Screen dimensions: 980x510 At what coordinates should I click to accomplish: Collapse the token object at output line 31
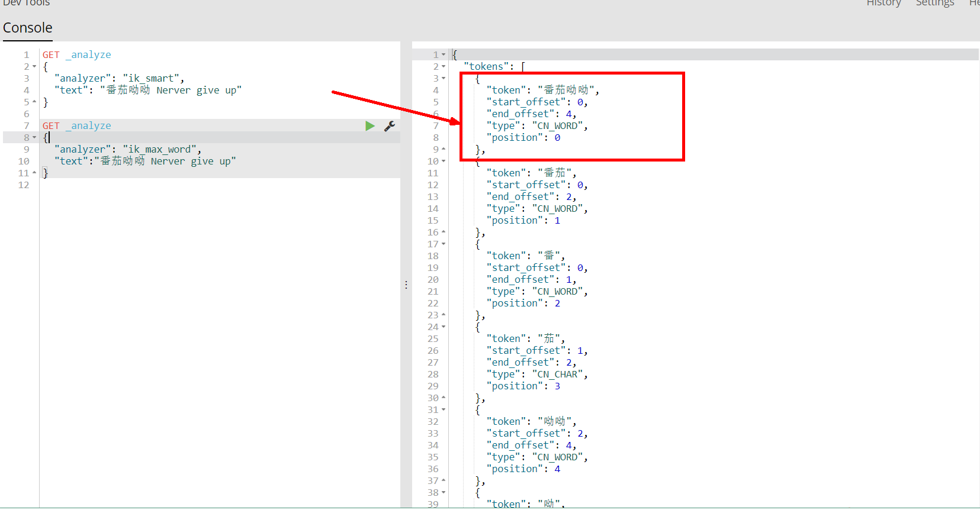(x=444, y=410)
